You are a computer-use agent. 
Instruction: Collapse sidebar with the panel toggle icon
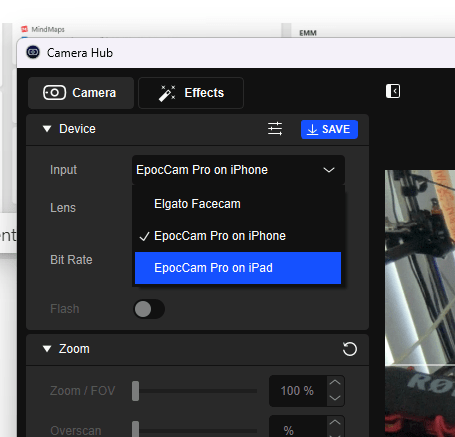pyautogui.click(x=393, y=91)
